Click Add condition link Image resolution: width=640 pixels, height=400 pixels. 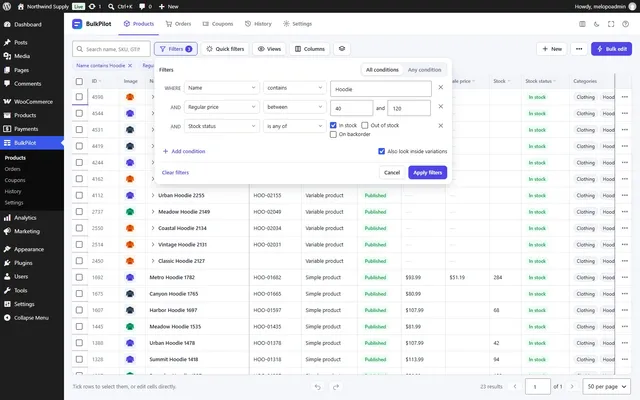184,151
